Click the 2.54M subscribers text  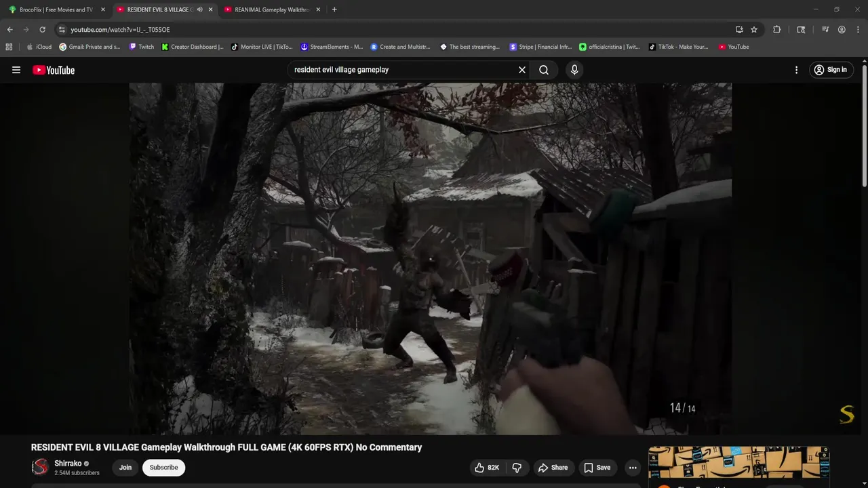[77, 473]
